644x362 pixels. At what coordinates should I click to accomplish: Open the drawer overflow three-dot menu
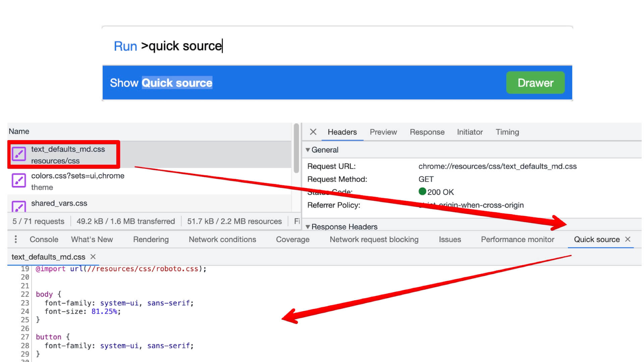pyautogui.click(x=15, y=239)
